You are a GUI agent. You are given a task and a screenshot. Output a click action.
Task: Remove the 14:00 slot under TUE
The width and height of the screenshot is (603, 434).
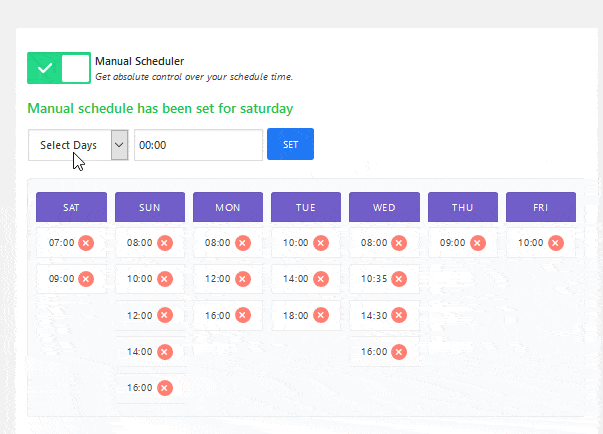pyautogui.click(x=321, y=279)
